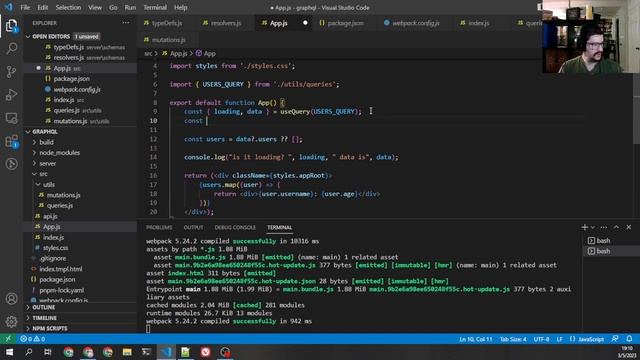
Task: Open the File menu
Action: click(25, 7)
